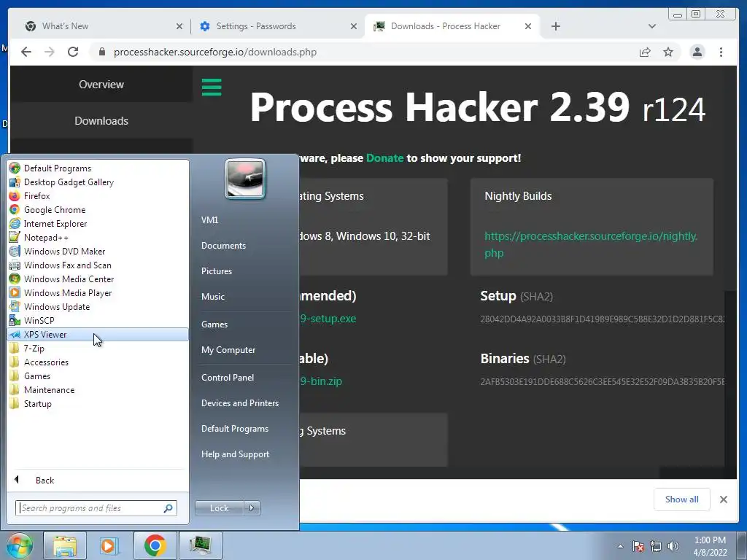Open Pictures from Start menu

(x=216, y=271)
